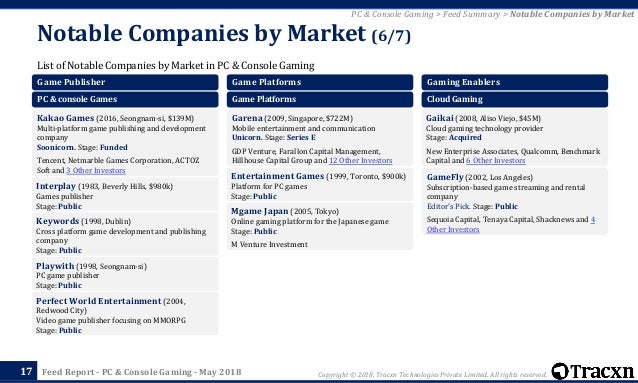The height and width of the screenshot is (383, 638).
Task: Click the Mgame Japan company name
Action: pos(260,211)
